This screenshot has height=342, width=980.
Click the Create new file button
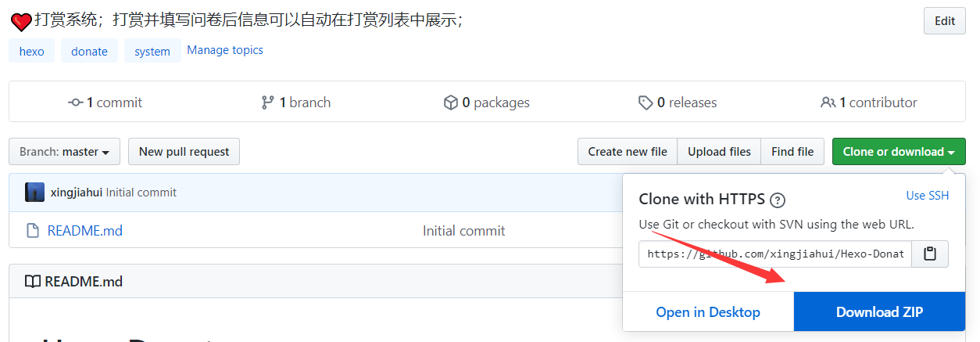click(x=628, y=152)
